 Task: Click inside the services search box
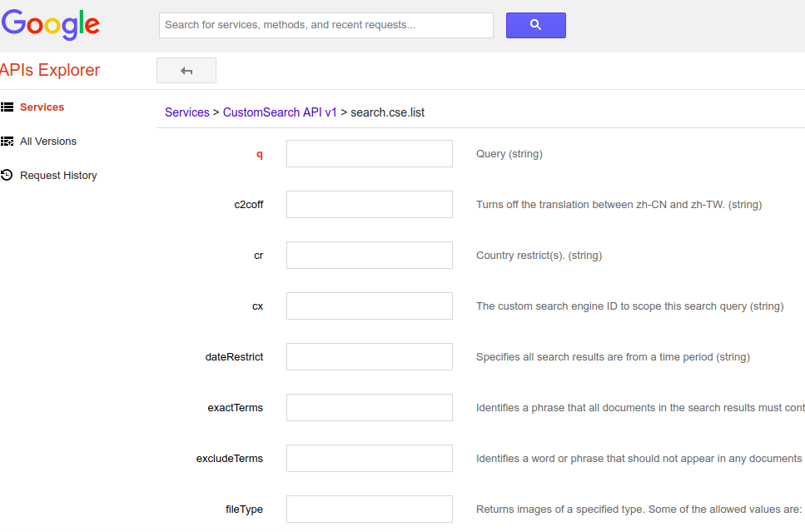(x=325, y=25)
